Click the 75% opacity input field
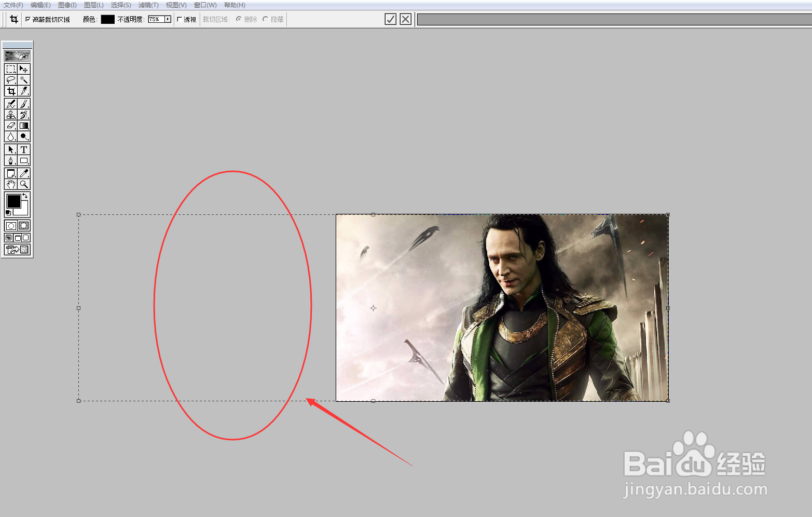This screenshot has width=812, height=517. pos(156,19)
